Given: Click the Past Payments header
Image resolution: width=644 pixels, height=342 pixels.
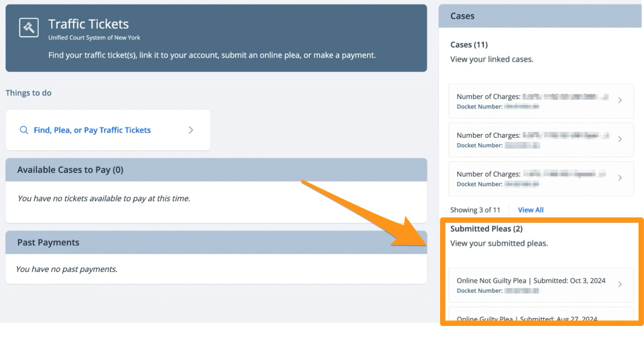Looking at the screenshot, I should pyautogui.click(x=216, y=242).
